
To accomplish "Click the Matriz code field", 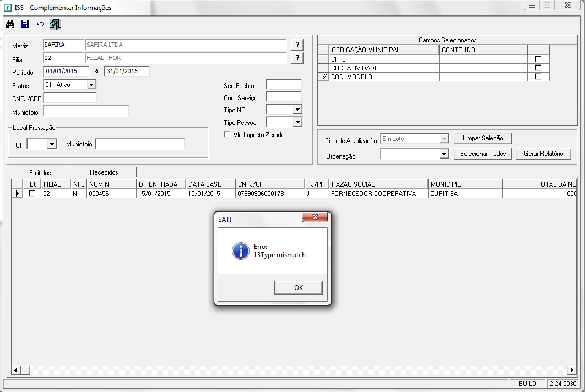I will point(63,45).
